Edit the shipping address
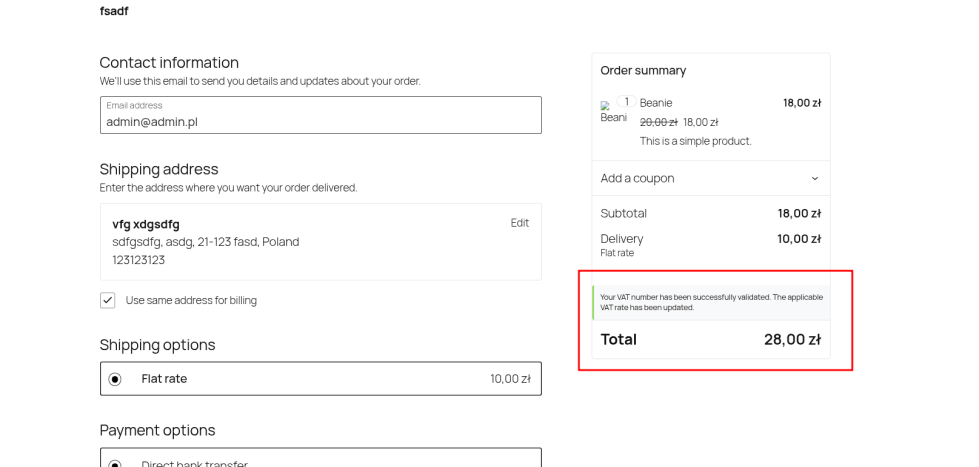The height and width of the screenshot is (467, 979). (x=519, y=223)
